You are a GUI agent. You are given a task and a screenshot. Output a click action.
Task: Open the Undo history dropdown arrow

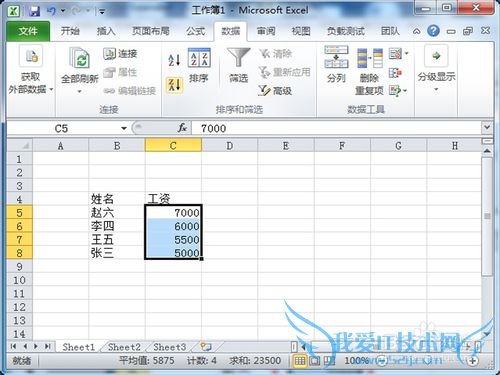[x=63, y=11]
